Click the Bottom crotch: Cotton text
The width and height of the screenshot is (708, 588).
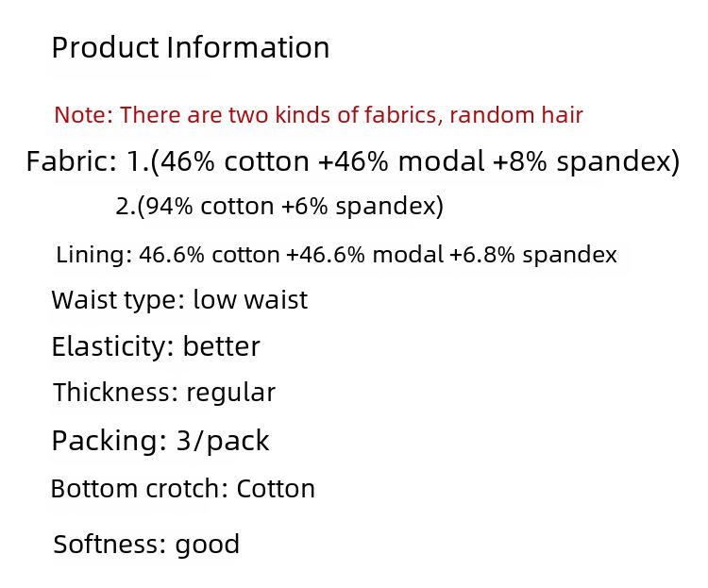183,489
